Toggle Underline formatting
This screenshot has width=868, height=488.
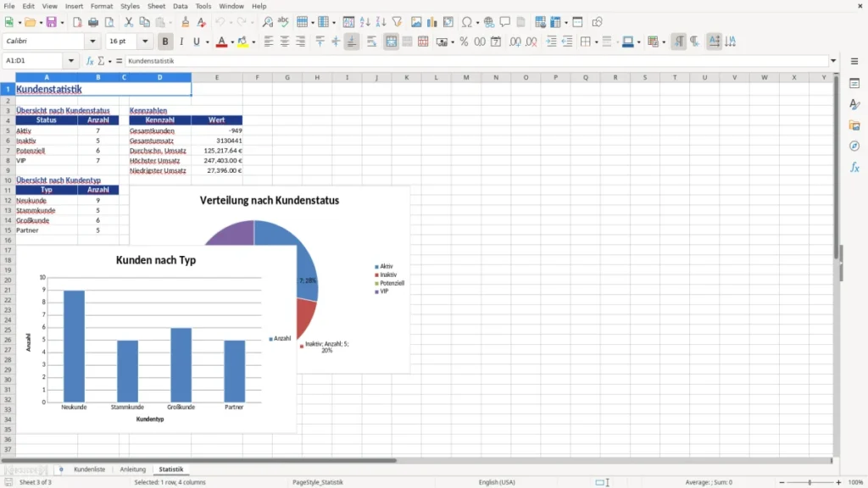(x=196, y=42)
